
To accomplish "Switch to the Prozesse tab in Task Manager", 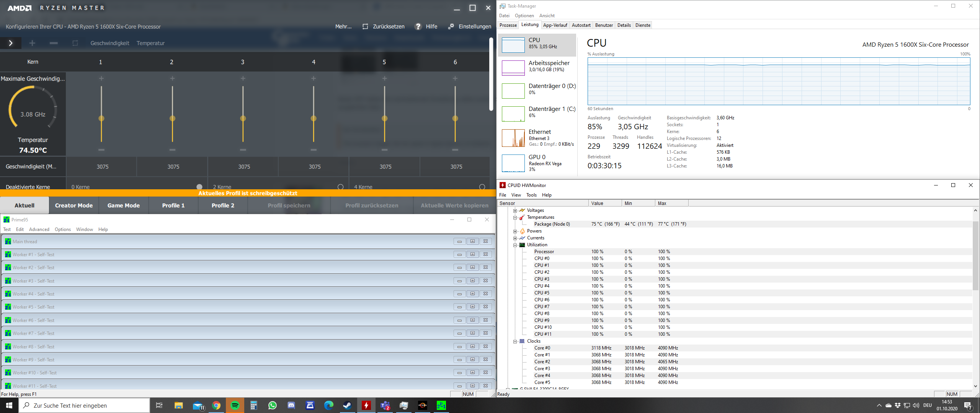I will (508, 25).
